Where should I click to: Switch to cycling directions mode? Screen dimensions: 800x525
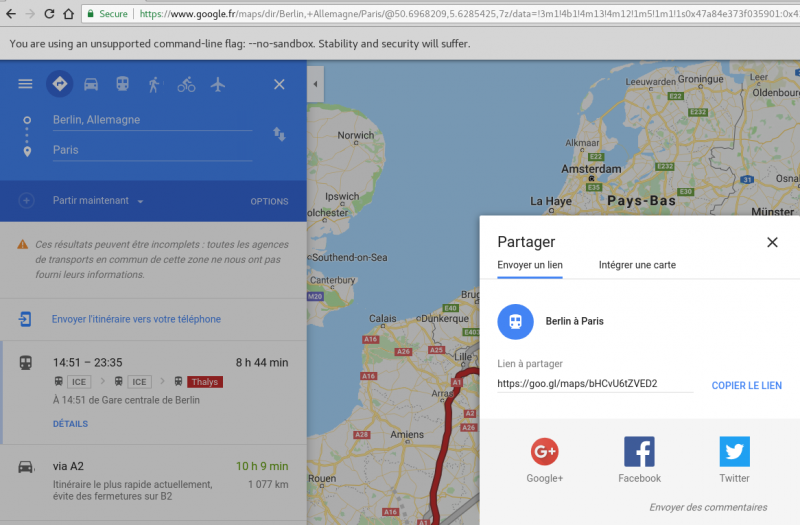click(186, 84)
